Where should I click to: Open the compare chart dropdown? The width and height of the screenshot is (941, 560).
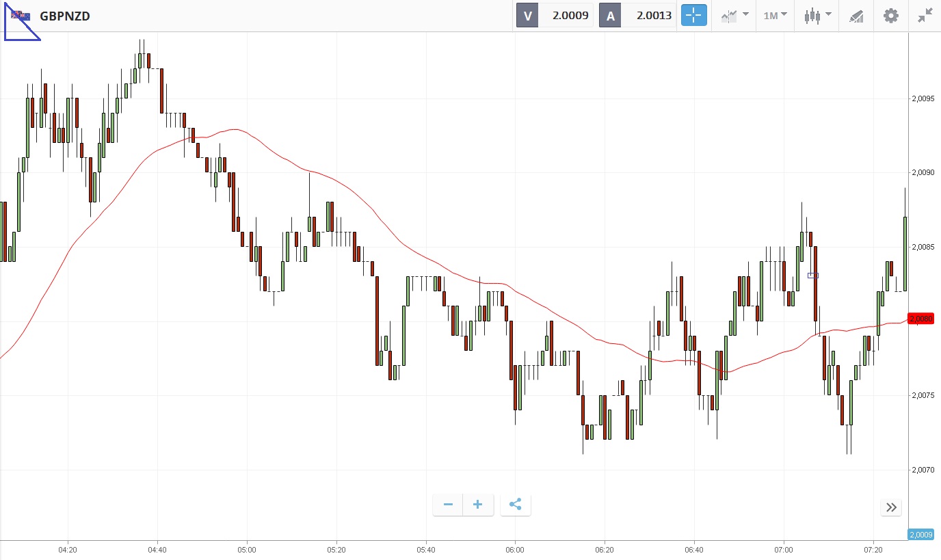click(x=734, y=15)
